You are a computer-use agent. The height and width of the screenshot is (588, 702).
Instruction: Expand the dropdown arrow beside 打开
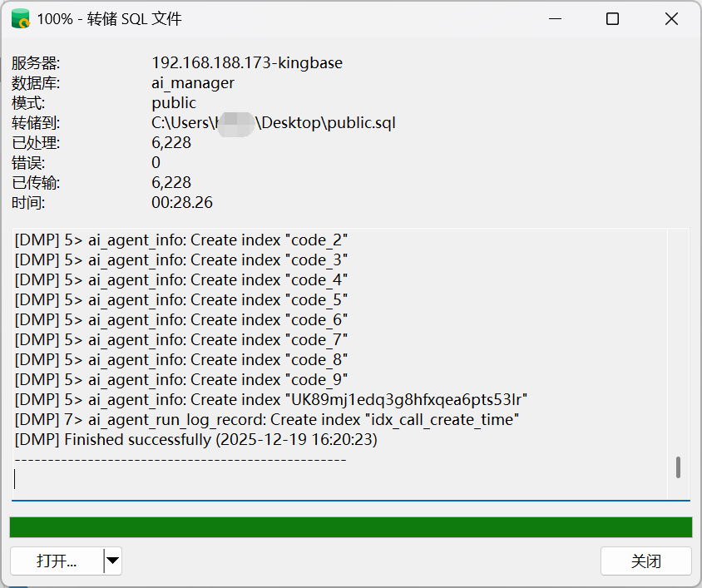[113, 561]
